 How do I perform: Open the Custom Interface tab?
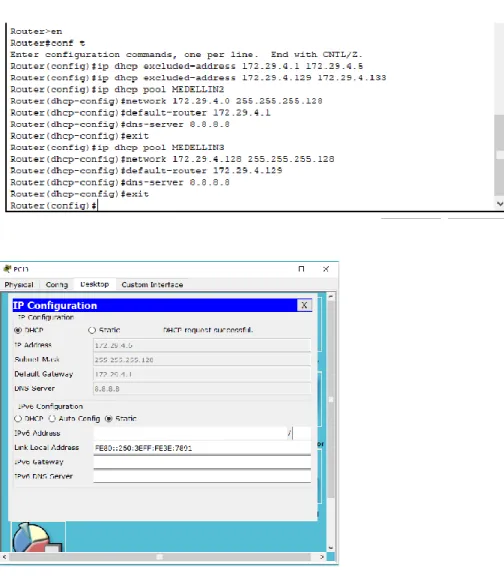152,285
